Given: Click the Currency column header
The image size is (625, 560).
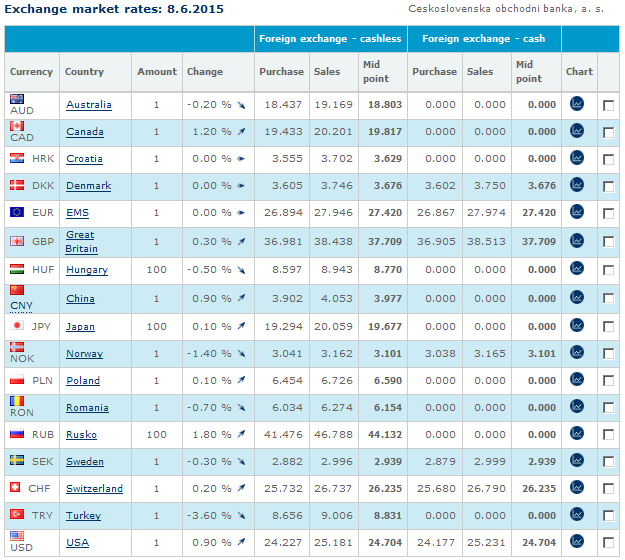Looking at the screenshot, I should (x=31, y=72).
